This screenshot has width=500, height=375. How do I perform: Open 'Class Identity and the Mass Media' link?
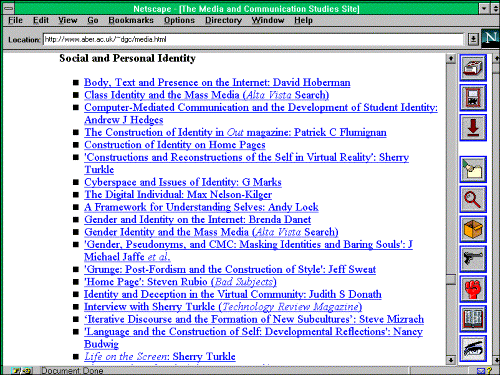tap(206, 95)
